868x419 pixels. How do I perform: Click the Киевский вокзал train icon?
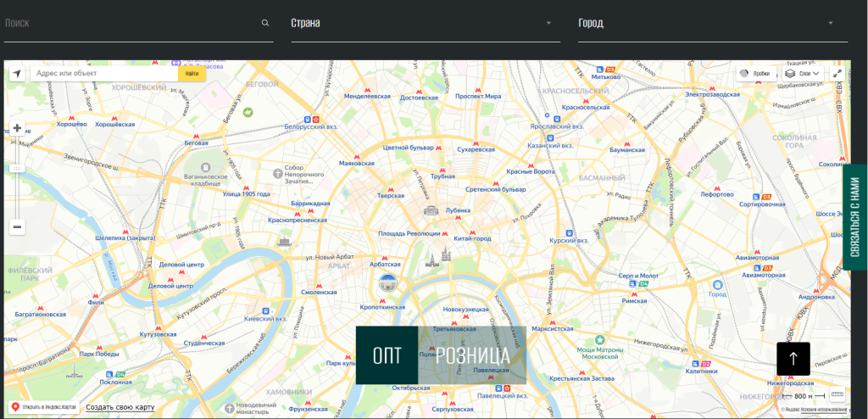[x=265, y=311]
